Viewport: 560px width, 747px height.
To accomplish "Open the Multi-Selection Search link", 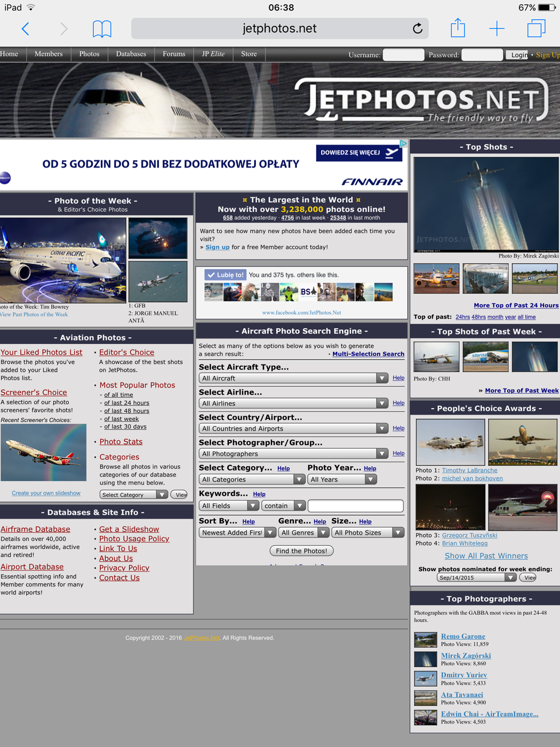I will click(368, 354).
